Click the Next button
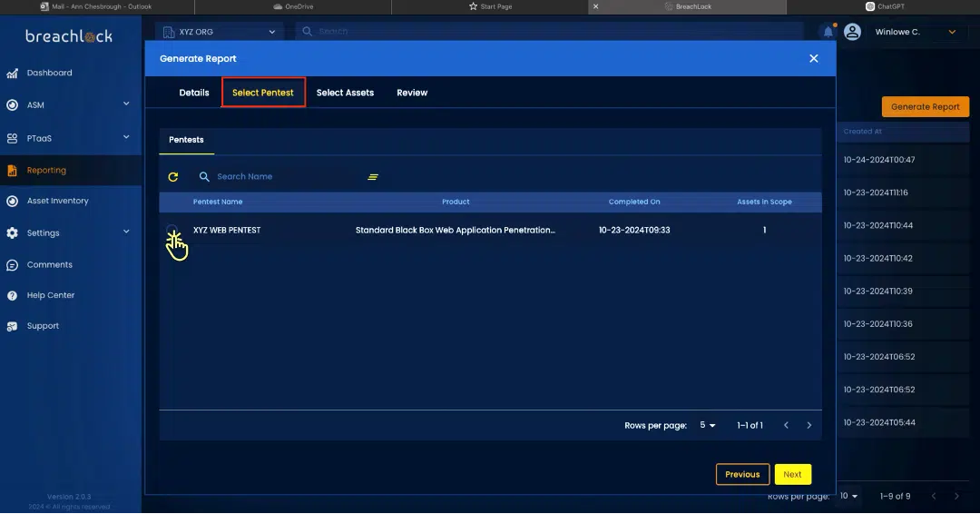This screenshot has height=514, width=980. pyautogui.click(x=792, y=475)
